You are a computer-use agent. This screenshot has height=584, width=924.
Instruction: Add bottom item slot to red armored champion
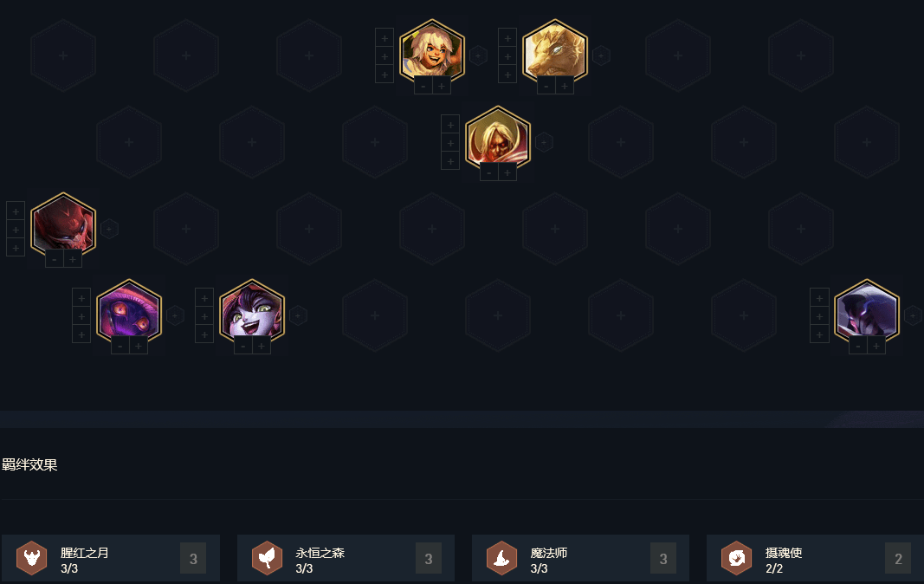(x=16, y=248)
